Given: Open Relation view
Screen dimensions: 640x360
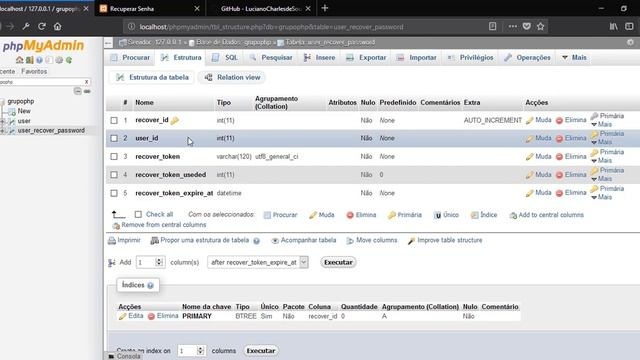Looking at the screenshot, I should 233,78.
